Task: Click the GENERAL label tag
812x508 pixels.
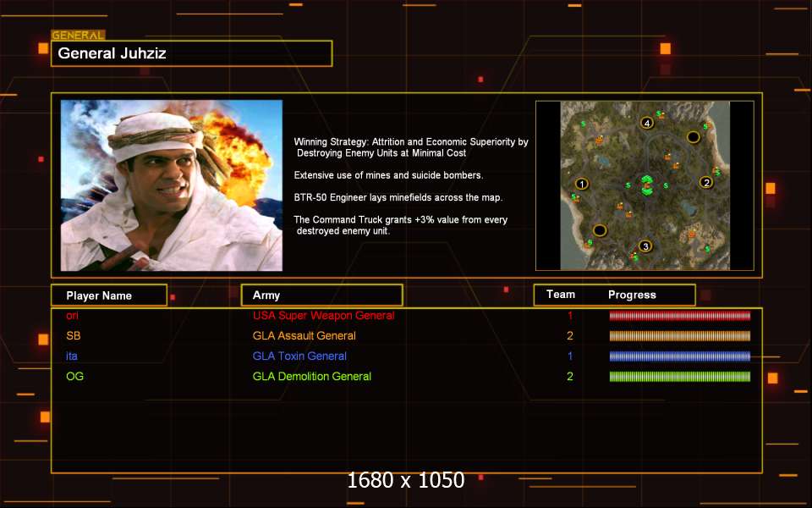Action: click(78, 36)
